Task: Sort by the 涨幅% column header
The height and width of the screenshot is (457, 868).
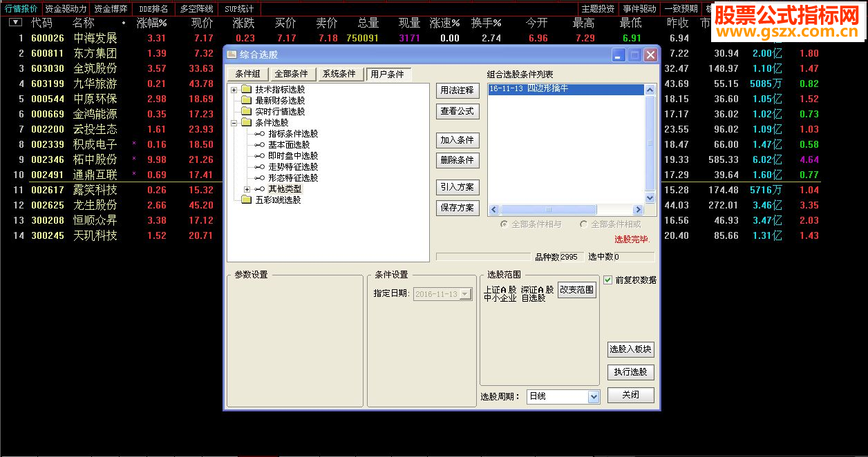Action: click(151, 23)
